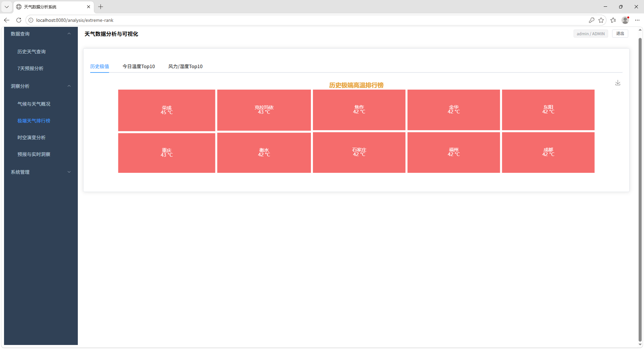
Task: Open browser profile avatar
Action: click(625, 20)
